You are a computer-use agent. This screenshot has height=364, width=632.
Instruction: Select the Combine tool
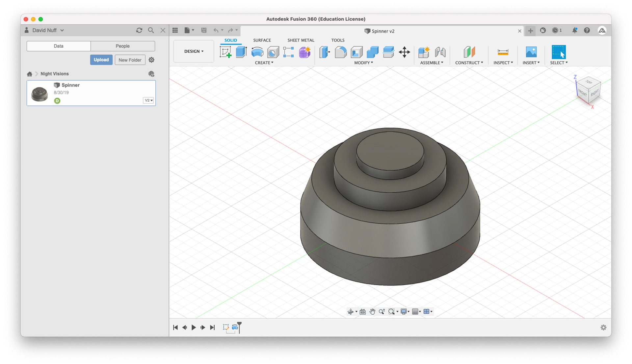(x=372, y=52)
